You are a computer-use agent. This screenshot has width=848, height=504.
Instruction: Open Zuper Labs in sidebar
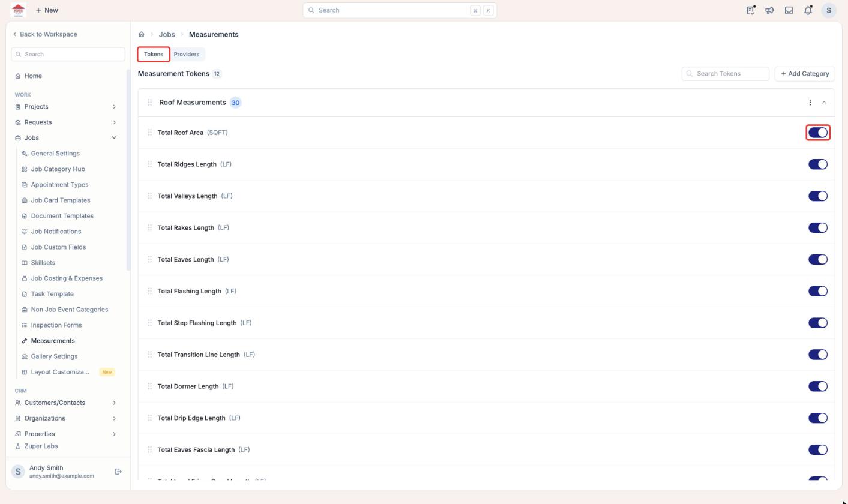41,446
